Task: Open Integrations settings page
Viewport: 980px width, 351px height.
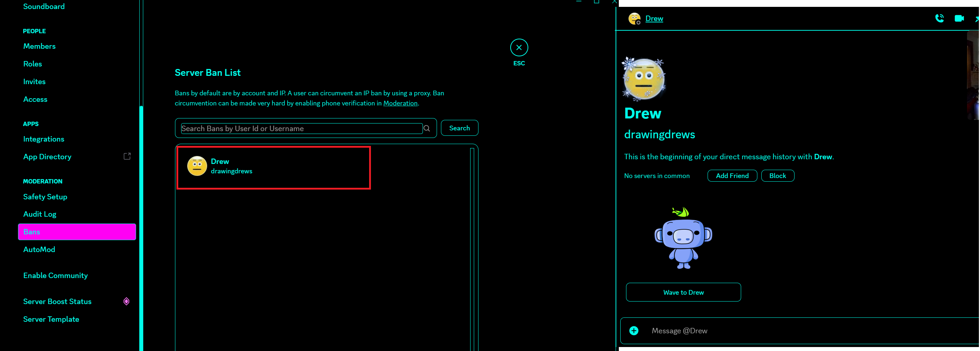Action: coord(43,139)
